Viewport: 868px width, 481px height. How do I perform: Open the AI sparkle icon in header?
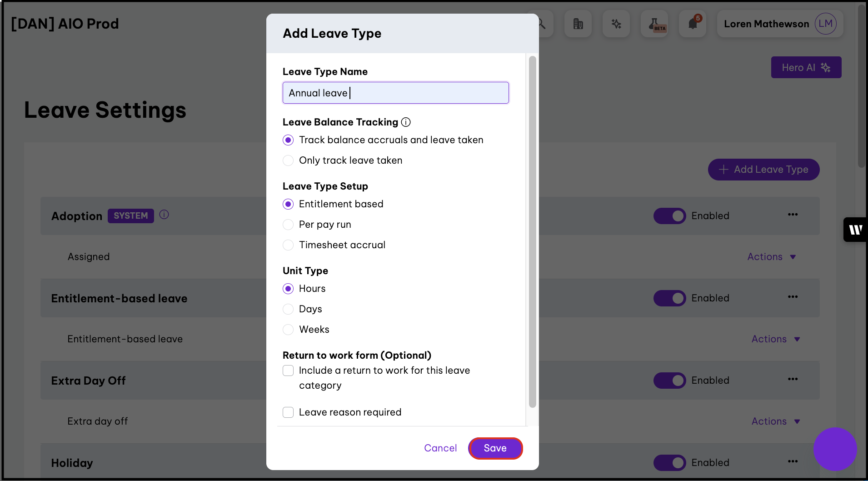click(616, 24)
